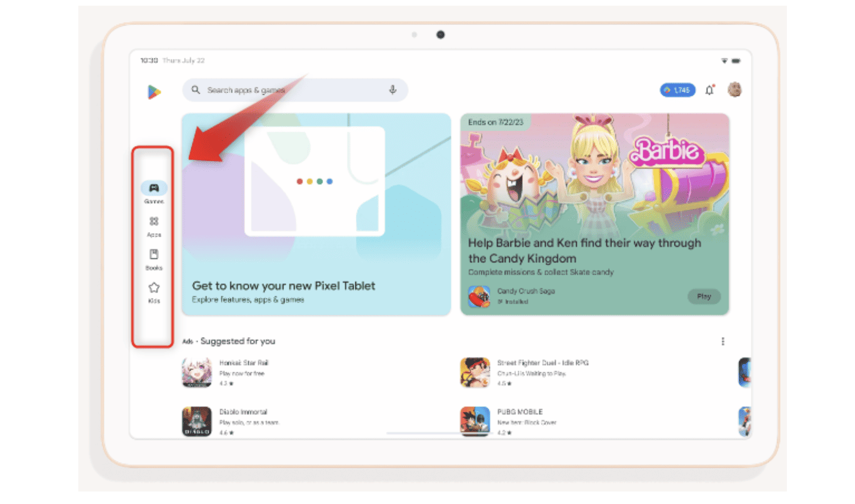Switch to the Books section
The height and width of the screenshot is (504, 855).
click(154, 259)
